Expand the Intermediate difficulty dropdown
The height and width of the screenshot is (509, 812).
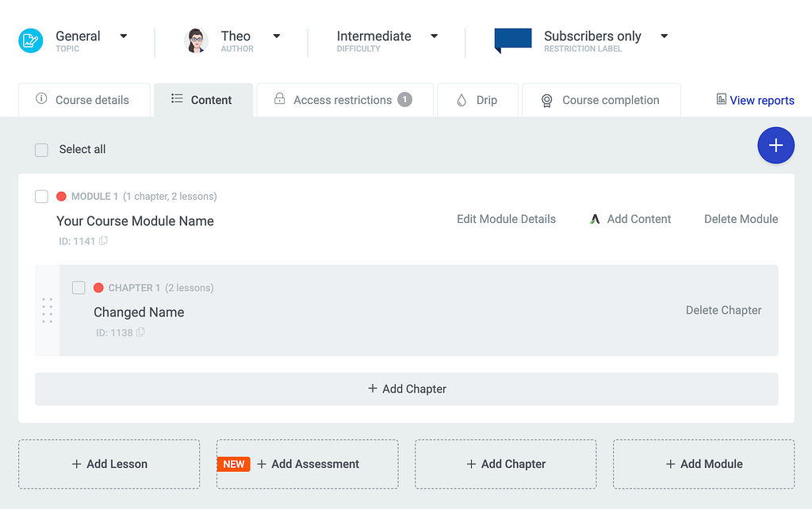coord(434,36)
